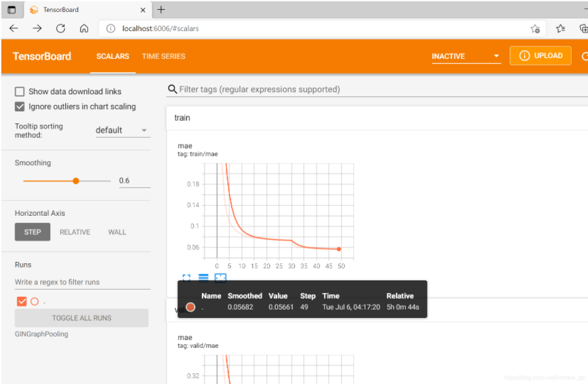Click the 'tag: valid/mae' label

[x=198, y=346]
